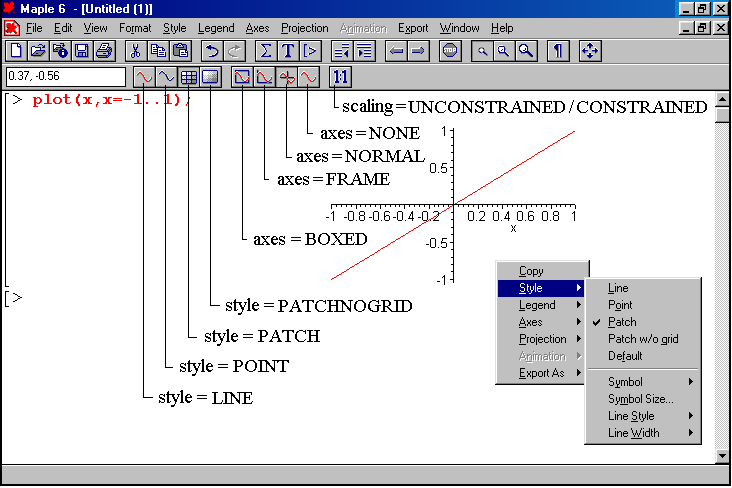Undo last action with the undo arrow
This screenshot has width=732, height=488.
(212, 50)
